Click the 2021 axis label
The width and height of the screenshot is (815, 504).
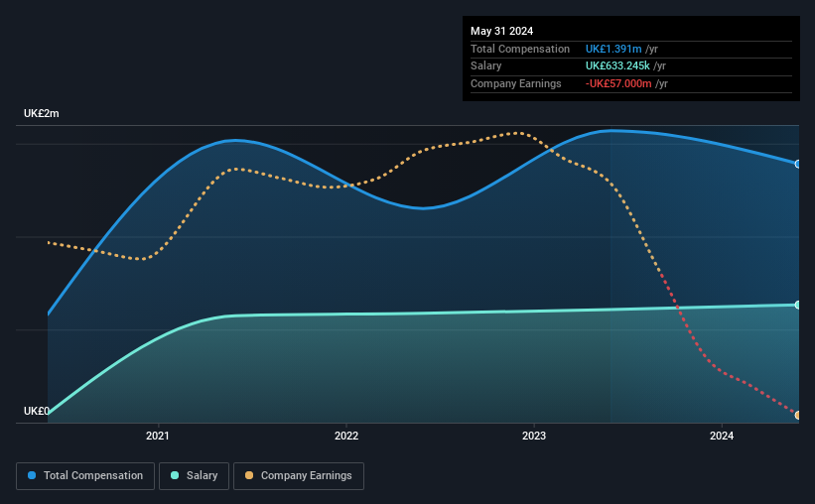tap(158, 436)
